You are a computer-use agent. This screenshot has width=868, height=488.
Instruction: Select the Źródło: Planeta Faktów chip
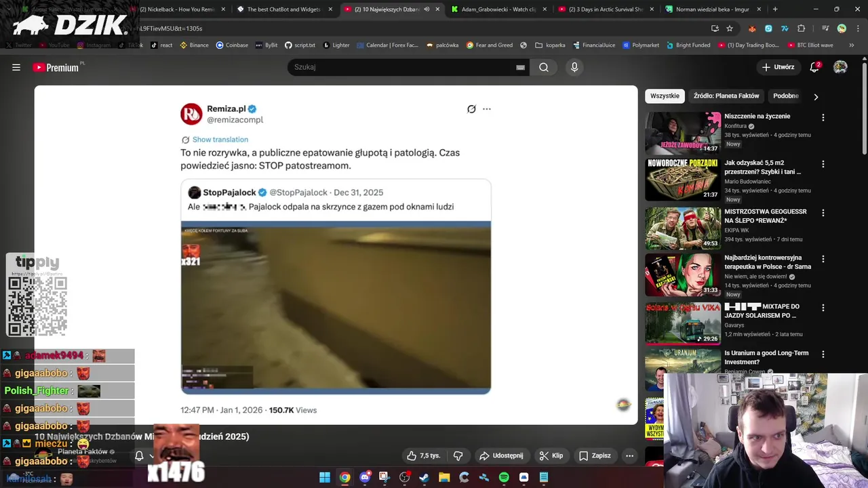coord(726,96)
